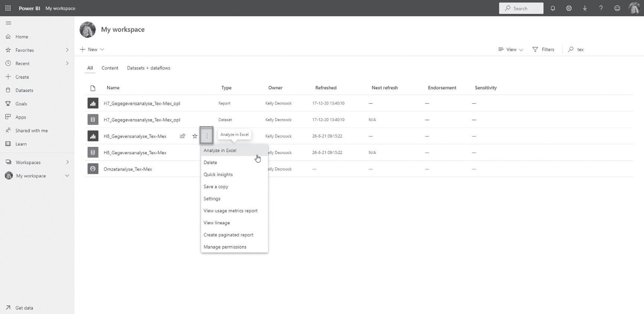Open the notifications bell
This screenshot has width=644, height=314.
[553, 8]
